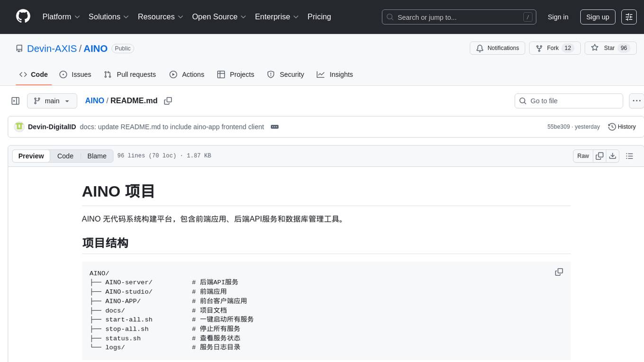Viewport: 644px width, 362px height.
Task: Select the Preview view
Action: click(x=31, y=156)
